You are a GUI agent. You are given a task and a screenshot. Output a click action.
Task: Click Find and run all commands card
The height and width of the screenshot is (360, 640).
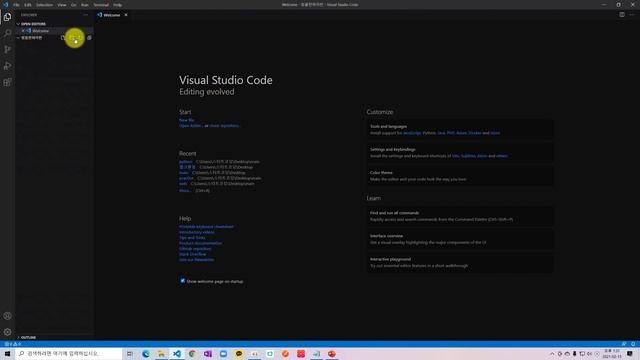click(460, 216)
